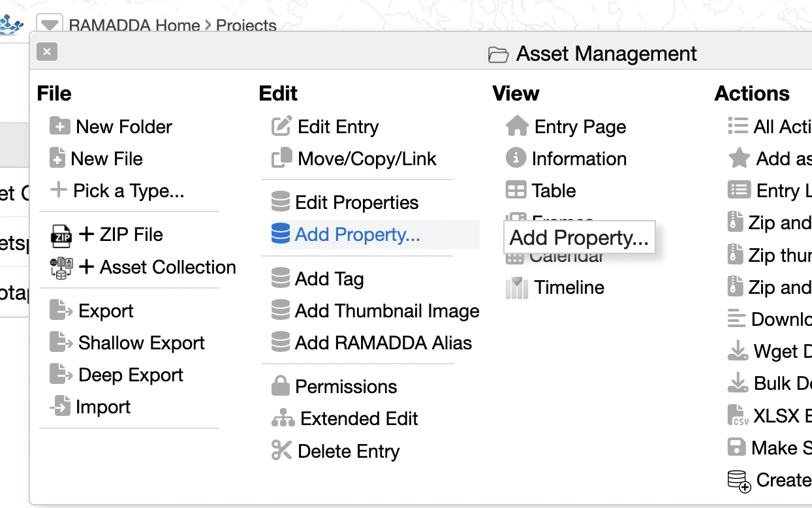812x508 pixels.
Task: Click the New Folder icon
Action: coord(60,126)
